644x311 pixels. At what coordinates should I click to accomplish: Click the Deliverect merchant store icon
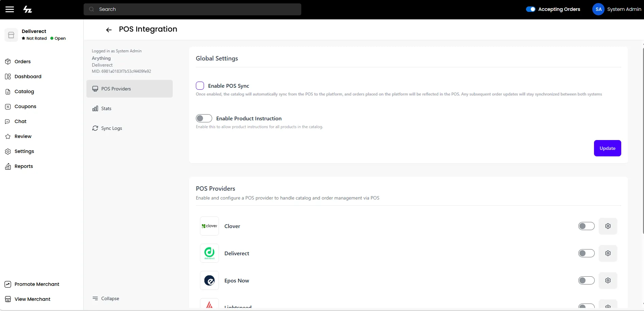pos(11,35)
